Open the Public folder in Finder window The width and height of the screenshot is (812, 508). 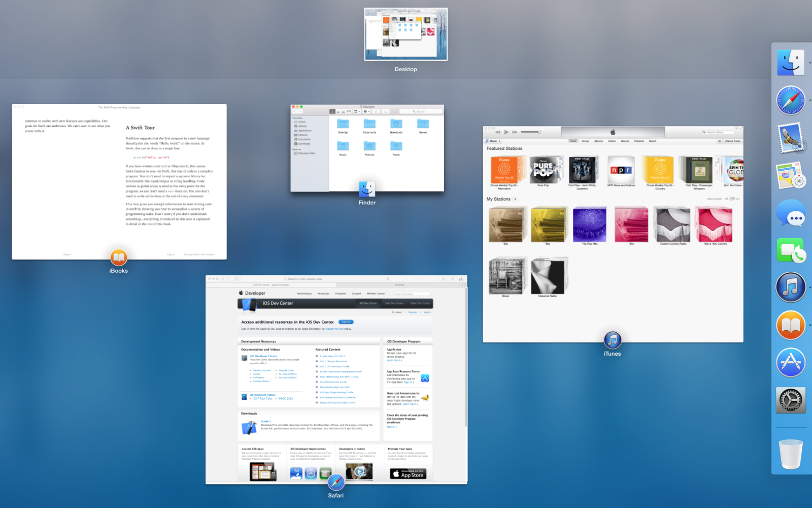coord(396,148)
